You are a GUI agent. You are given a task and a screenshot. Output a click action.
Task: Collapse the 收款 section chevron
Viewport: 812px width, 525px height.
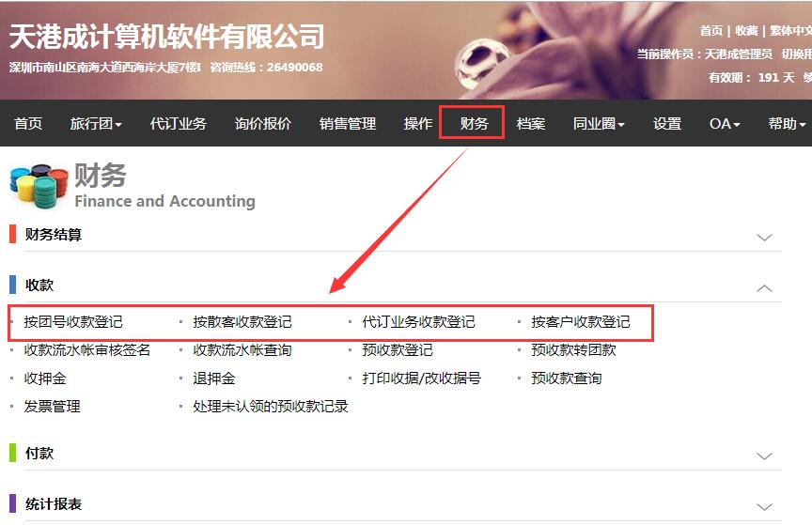point(764,288)
